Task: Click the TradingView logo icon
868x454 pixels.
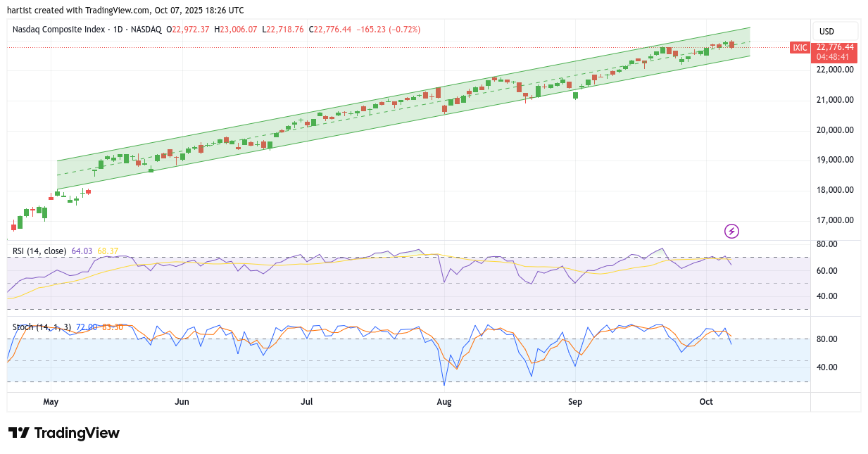Action: pos(19,433)
